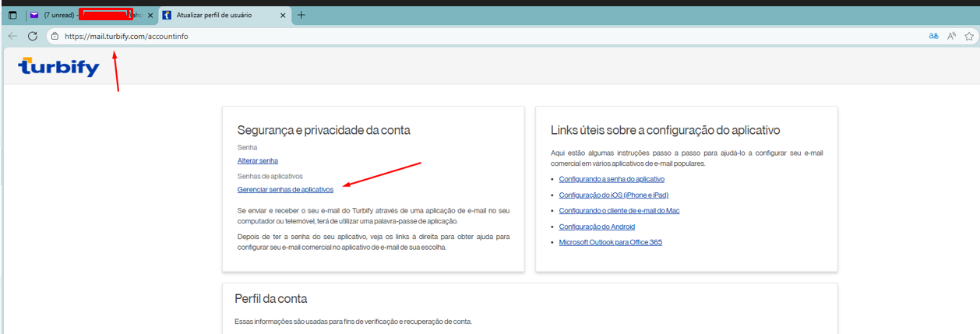Click the Turbify logo
This screenshot has height=334, width=980.
(x=58, y=68)
